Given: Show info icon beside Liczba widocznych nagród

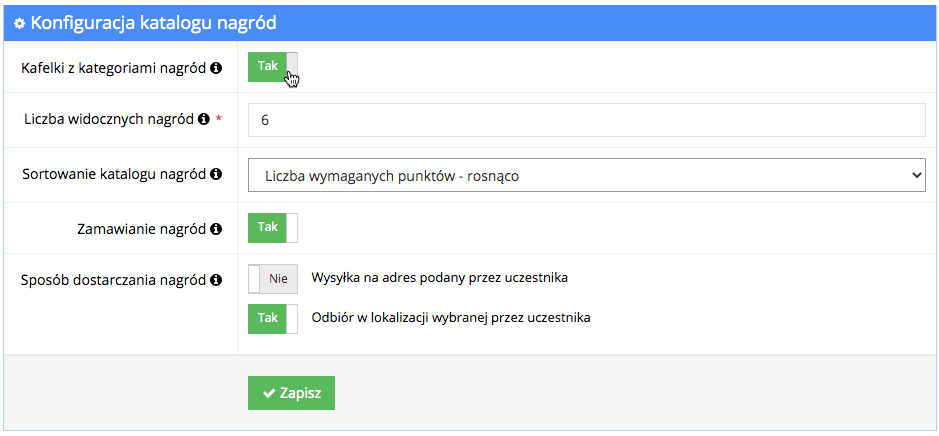Looking at the screenshot, I should (204, 119).
